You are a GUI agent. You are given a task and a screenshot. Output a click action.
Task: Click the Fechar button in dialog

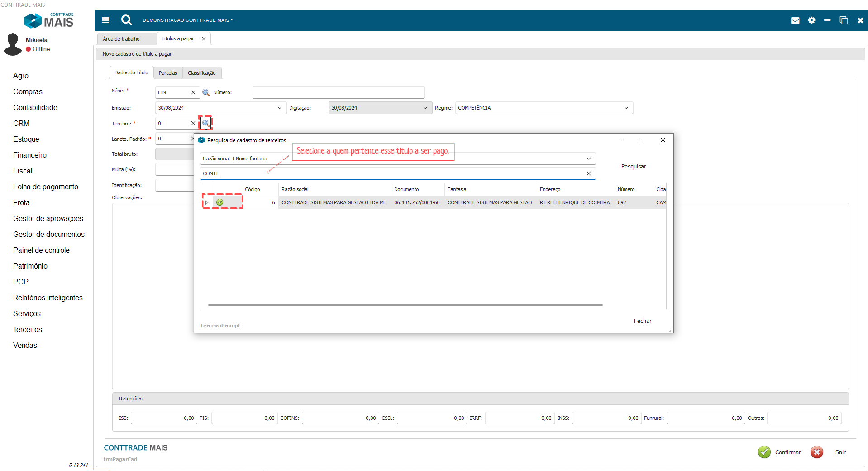642,321
